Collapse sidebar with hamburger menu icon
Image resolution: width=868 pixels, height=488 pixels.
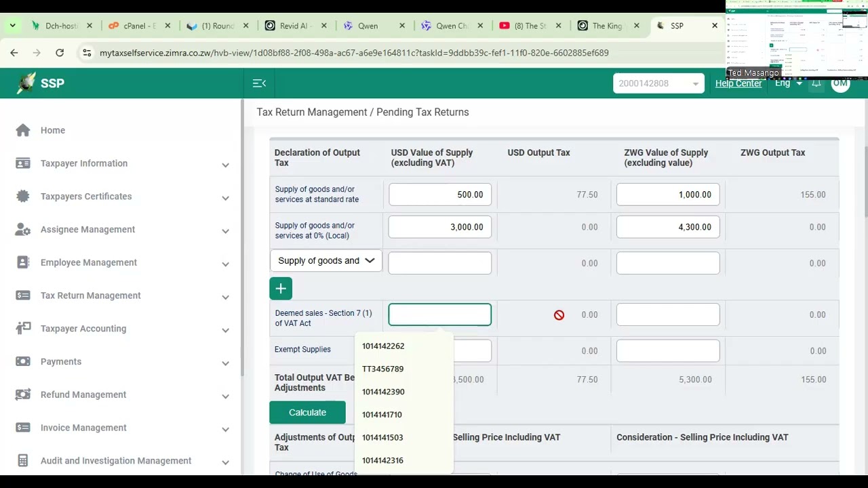(259, 83)
